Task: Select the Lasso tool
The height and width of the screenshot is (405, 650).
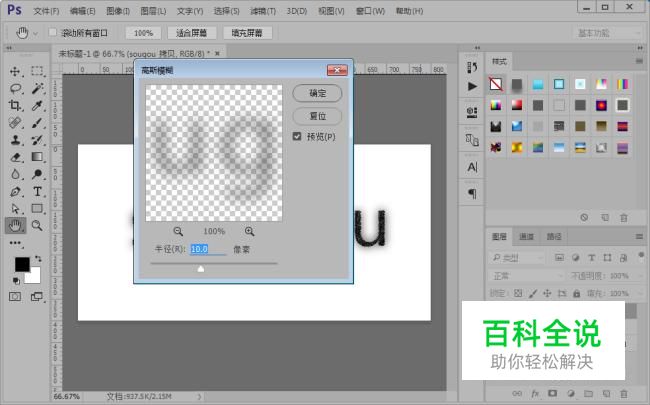Action: [15, 88]
